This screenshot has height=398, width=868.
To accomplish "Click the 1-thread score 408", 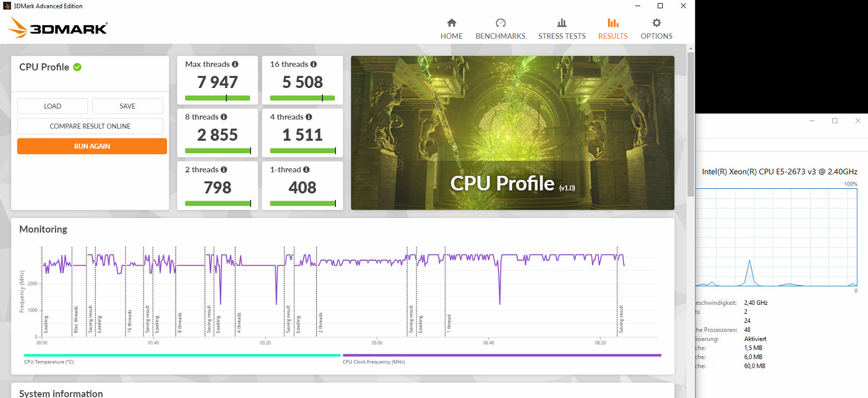I will pyautogui.click(x=302, y=188).
